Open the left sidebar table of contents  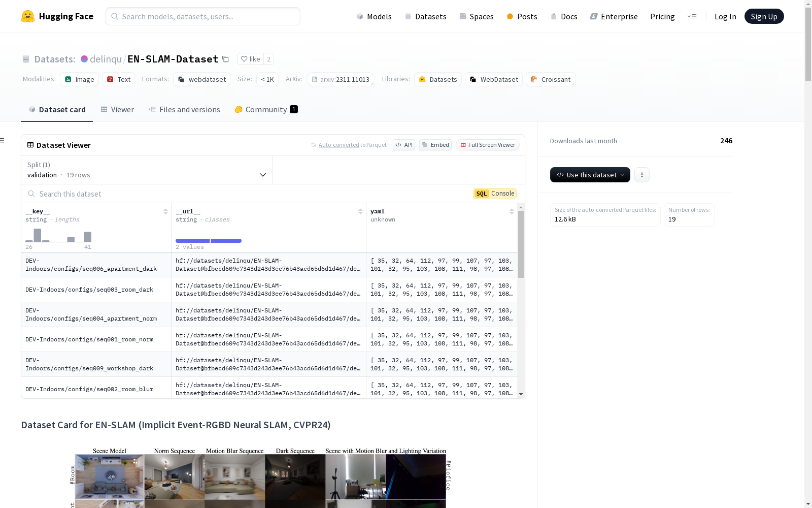(3, 140)
